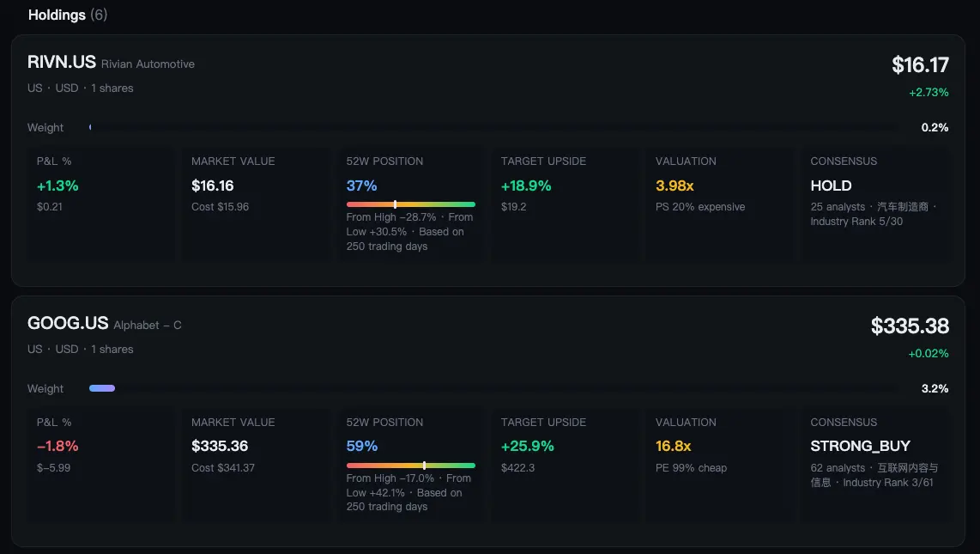Click 25 analysts Industry Rank 5/30 text
This screenshot has height=554, width=980.
pyautogui.click(x=874, y=215)
